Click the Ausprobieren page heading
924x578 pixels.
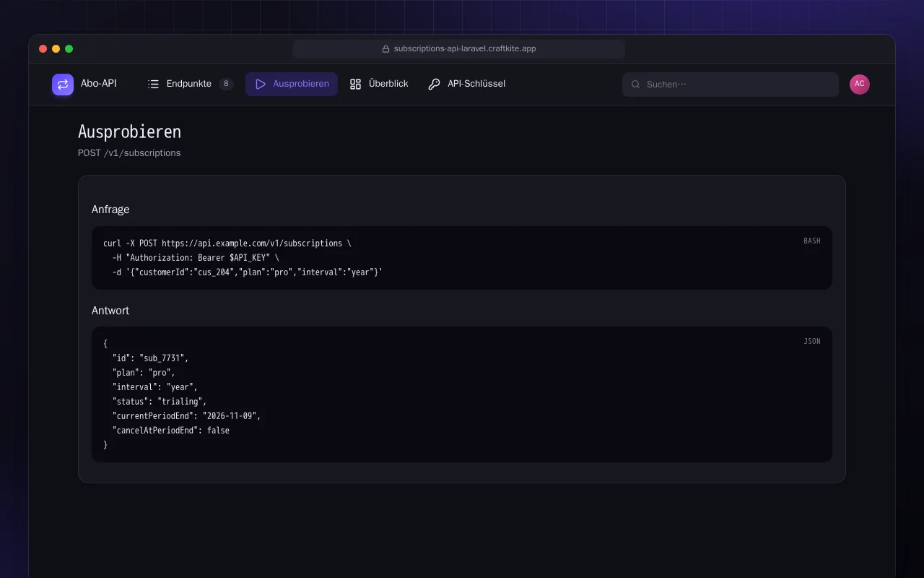pyautogui.click(x=129, y=132)
